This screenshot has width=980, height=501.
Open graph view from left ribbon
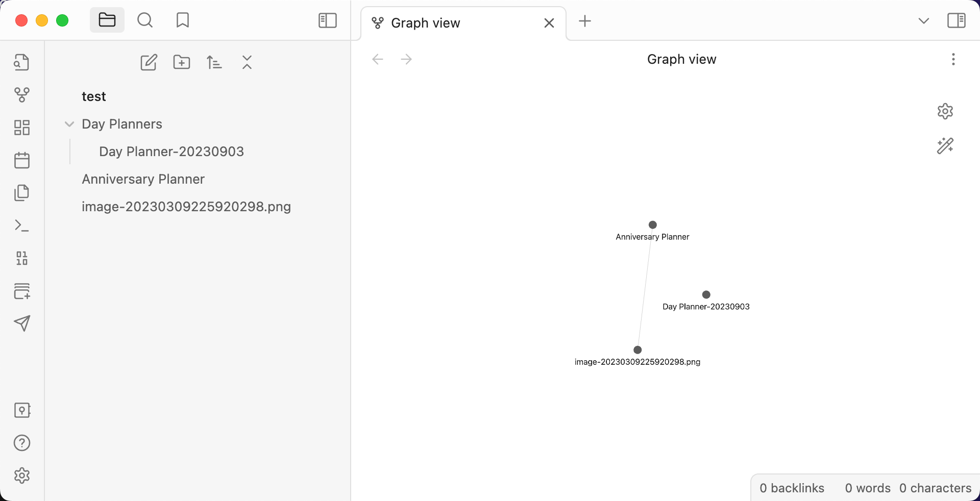click(x=21, y=95)
